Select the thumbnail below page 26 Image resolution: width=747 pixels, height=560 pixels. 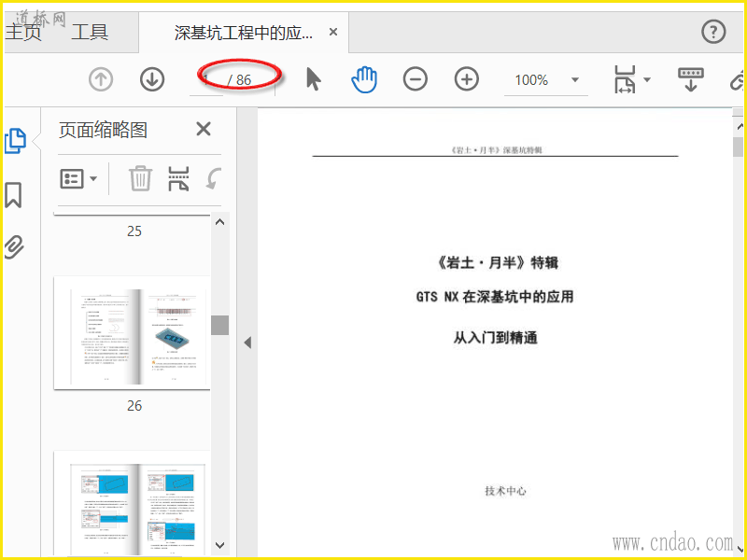click(x=132, y=503)
